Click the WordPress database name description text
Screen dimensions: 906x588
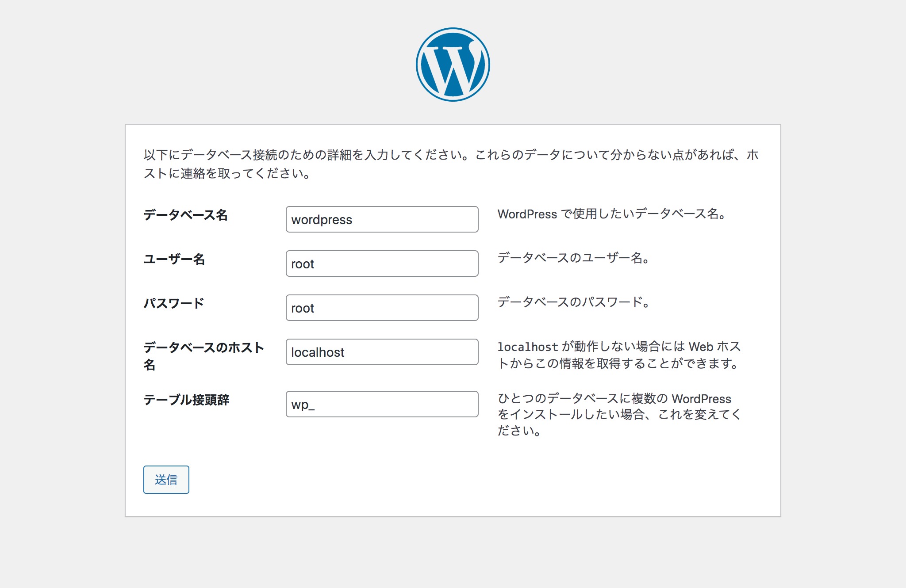click(611, 214)
